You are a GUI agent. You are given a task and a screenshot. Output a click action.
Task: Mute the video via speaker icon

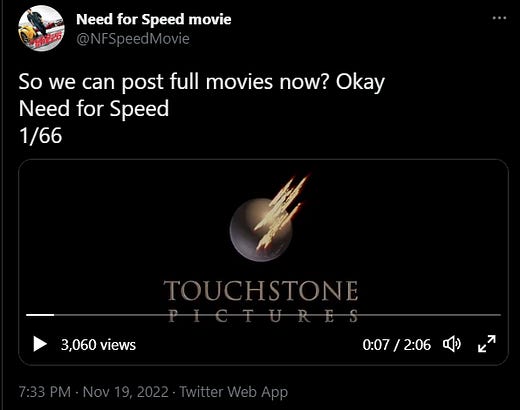[452, 344]
